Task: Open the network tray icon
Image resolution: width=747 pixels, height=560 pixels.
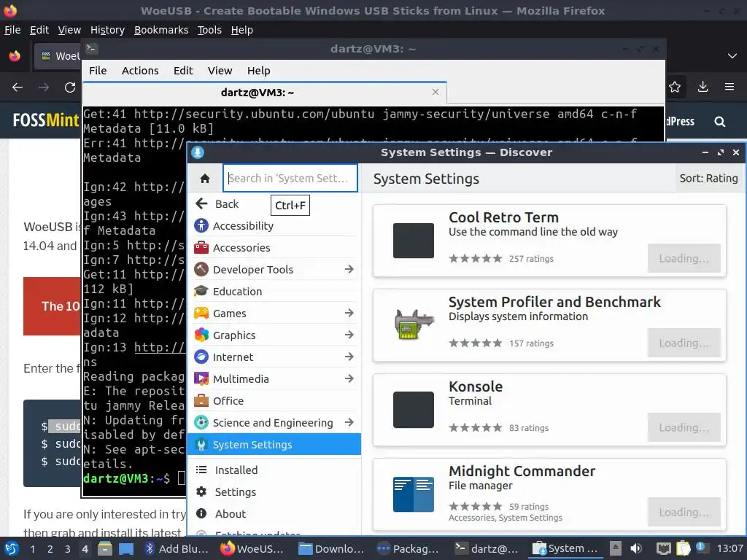Action: click(663, 548)
